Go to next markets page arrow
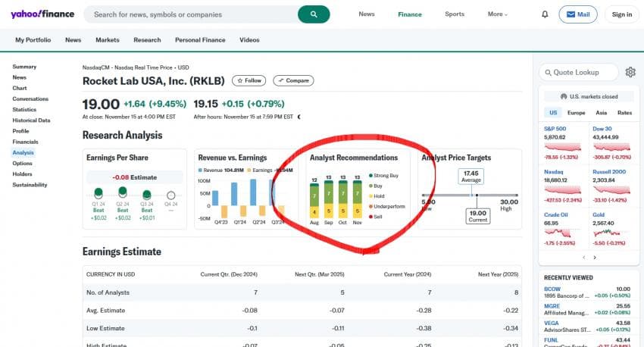 [x=595, y=258]
